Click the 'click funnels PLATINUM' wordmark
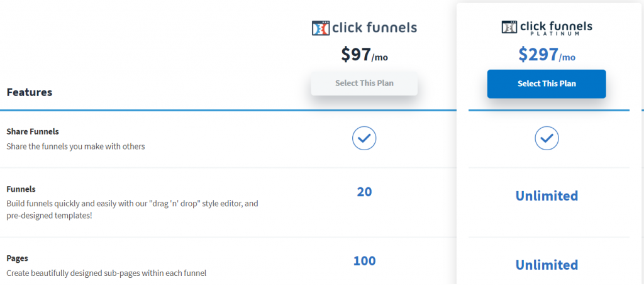 point(556,28)
